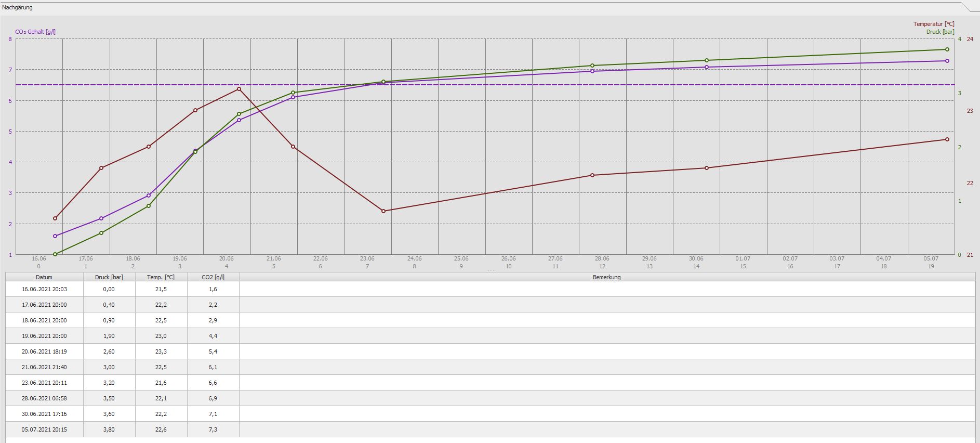This screenshot has width=980, height=443.
Task: Click the Temp. [°C] column header
Action: (x=161, y=277)
